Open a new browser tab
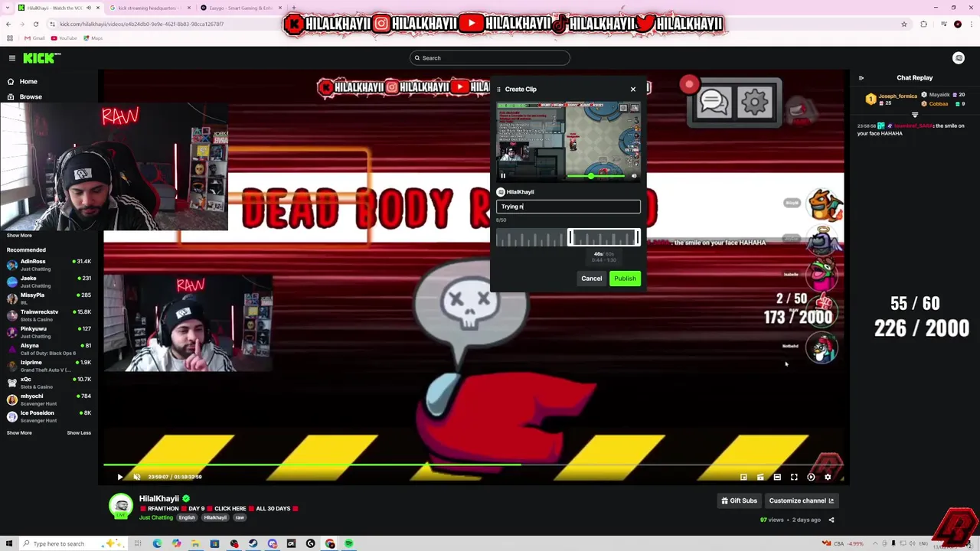The image size is (980, 551). (x=294, y=8)
